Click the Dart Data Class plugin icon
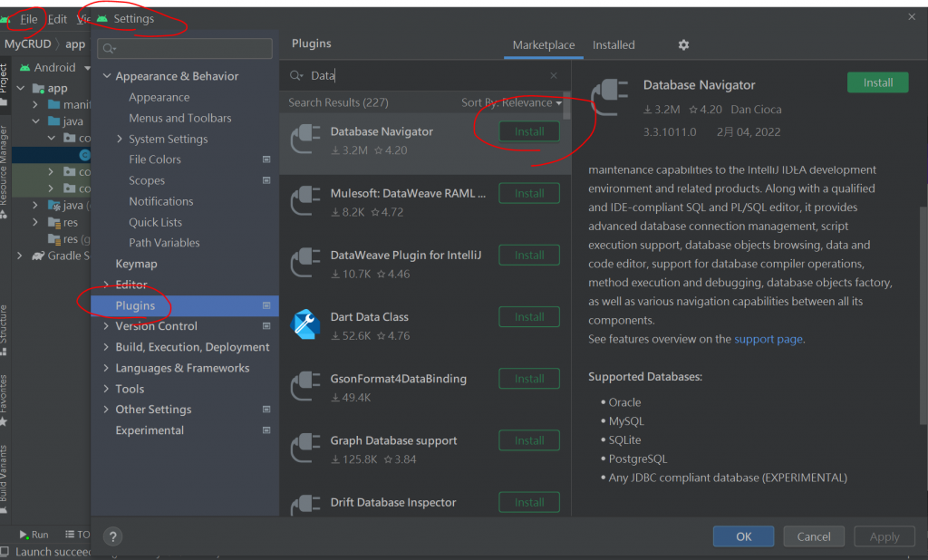 point(305,323)
